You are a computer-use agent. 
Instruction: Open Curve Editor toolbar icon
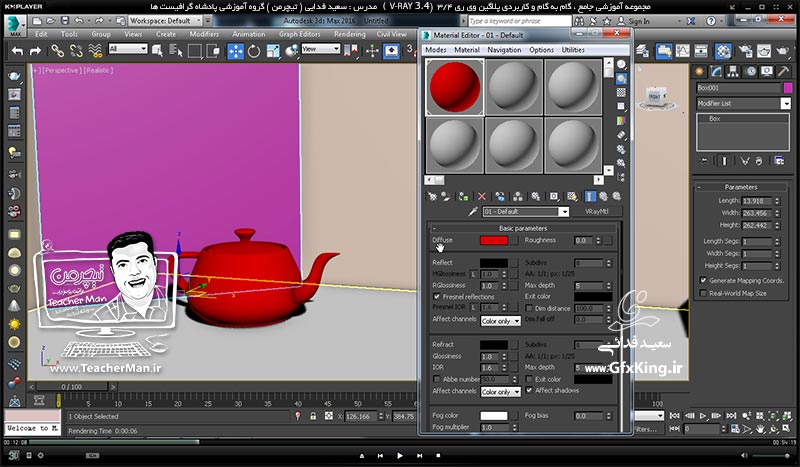[x=683, y=51]
